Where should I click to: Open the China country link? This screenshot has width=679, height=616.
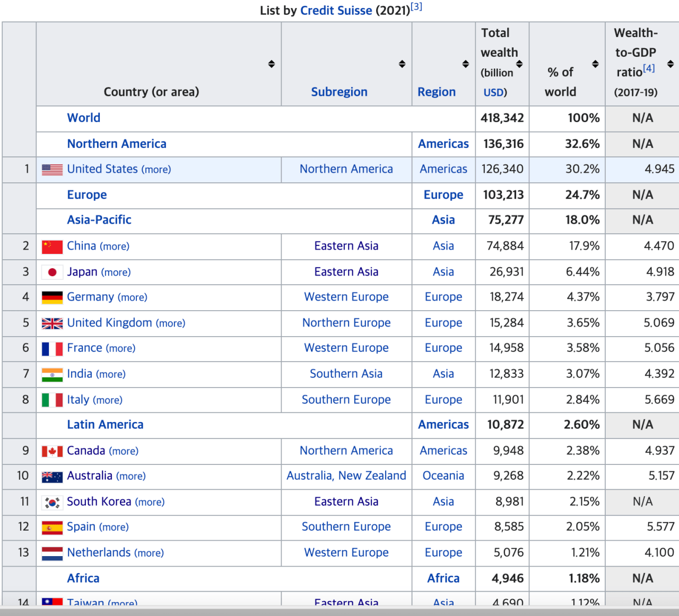tap(81, 246)
